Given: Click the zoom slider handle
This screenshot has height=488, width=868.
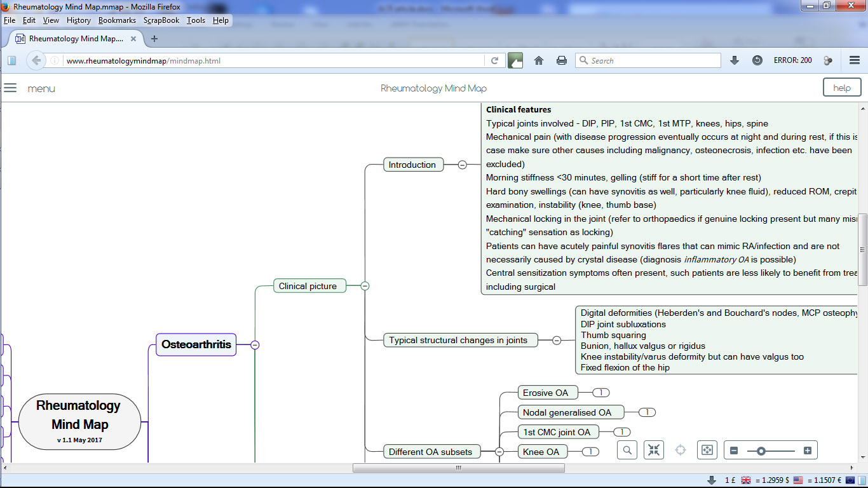Looking at the screenshot, I should click(x=761, y=451).
